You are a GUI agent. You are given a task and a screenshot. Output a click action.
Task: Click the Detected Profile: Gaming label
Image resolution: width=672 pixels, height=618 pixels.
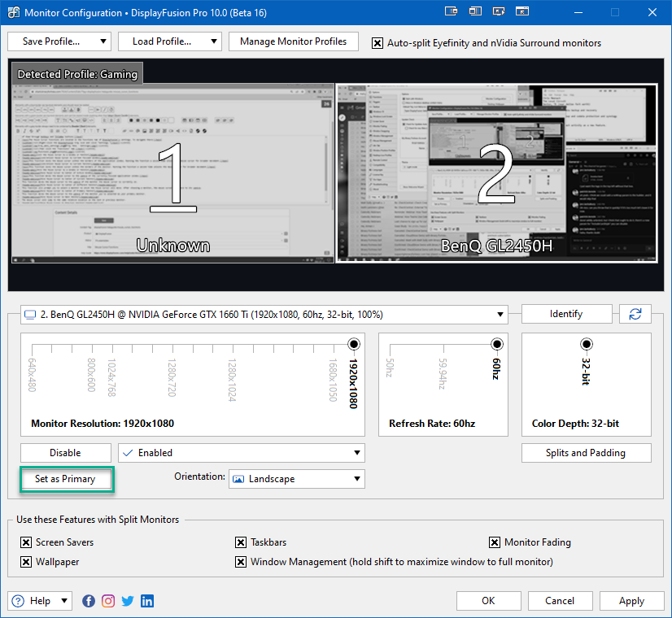(77, 74)
